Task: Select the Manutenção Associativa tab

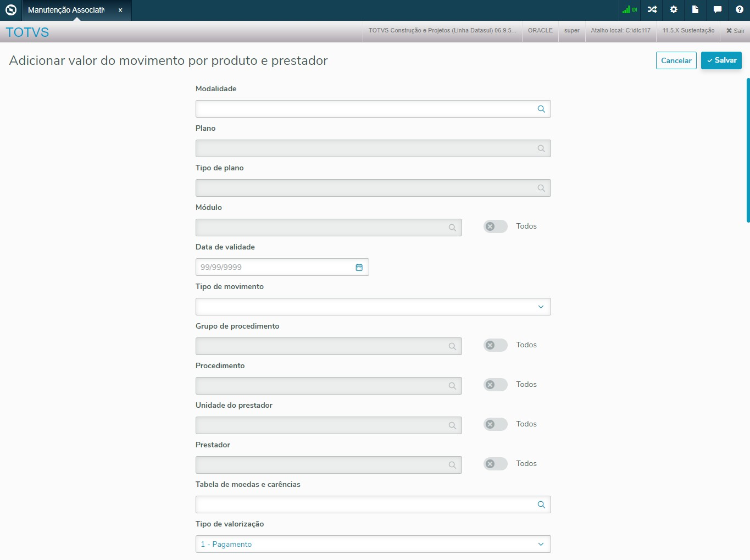Action: click(x=66, y=10)
